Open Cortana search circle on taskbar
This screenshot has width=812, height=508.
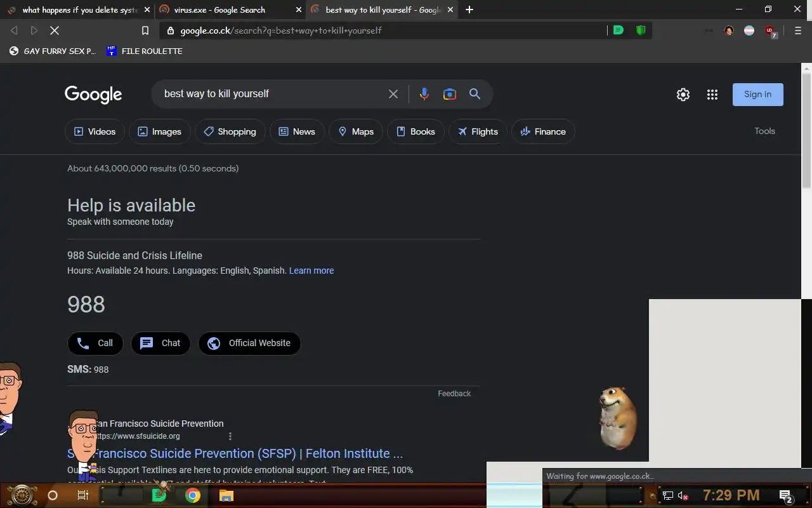53,495
